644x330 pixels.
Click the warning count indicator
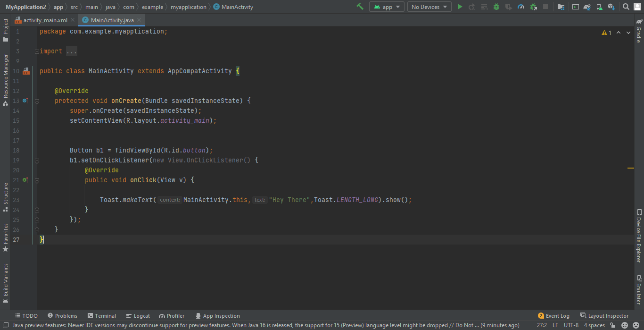click(606, 33)
